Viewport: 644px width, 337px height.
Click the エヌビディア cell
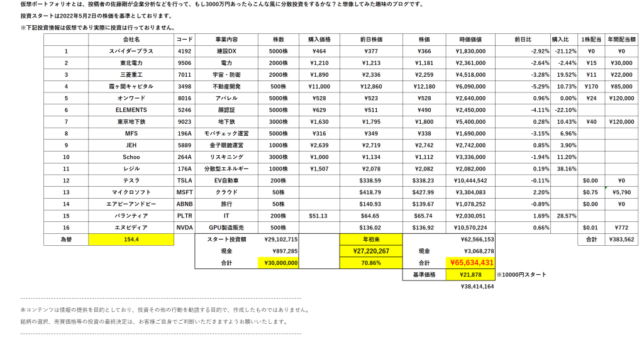[x=131, y=228]
